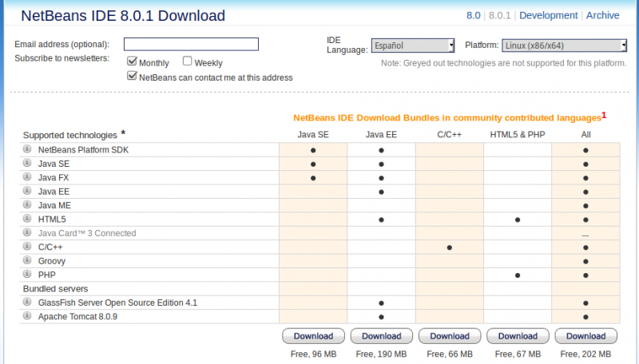Open info icon next to Groovy
Viewport: 639px width, 364px height.
27,259
